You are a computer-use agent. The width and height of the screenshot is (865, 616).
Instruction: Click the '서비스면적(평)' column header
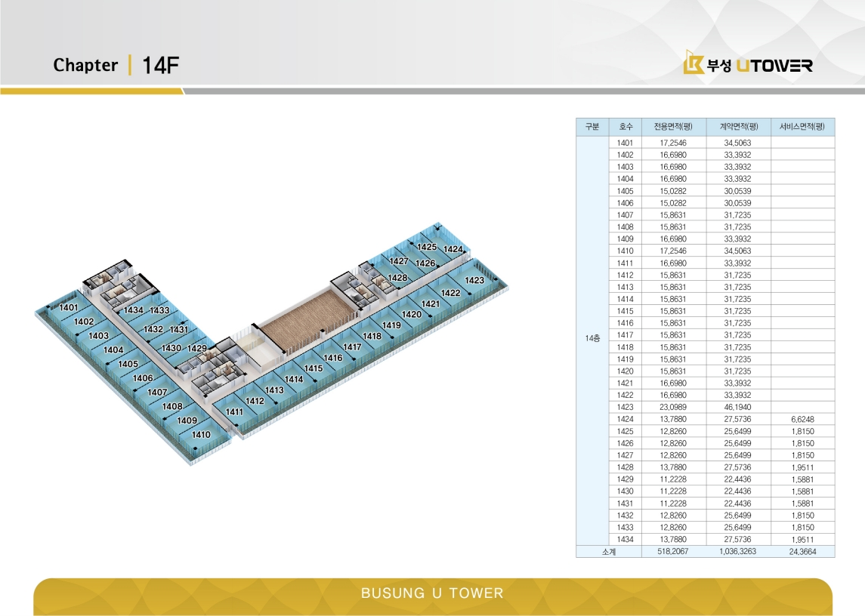pos(802,127)
